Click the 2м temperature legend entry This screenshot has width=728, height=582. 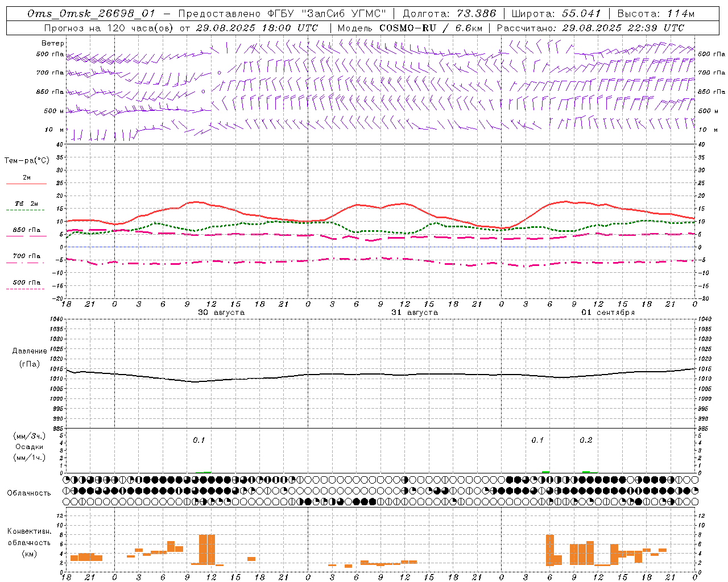click(27, 178)
